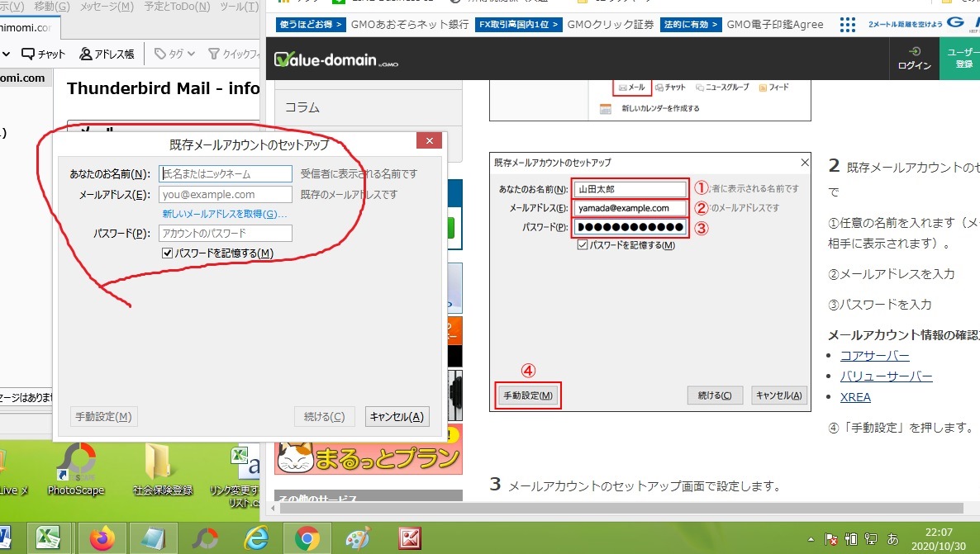Show hidden system tray icons arrow

[x=813, y=539]
